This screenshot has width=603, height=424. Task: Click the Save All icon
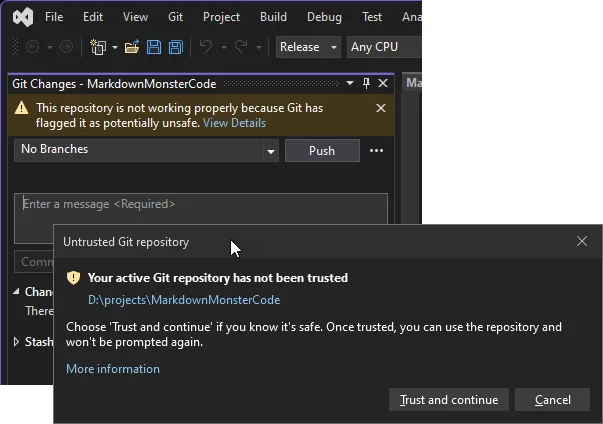pyautogui.click(x=176, y=47)
